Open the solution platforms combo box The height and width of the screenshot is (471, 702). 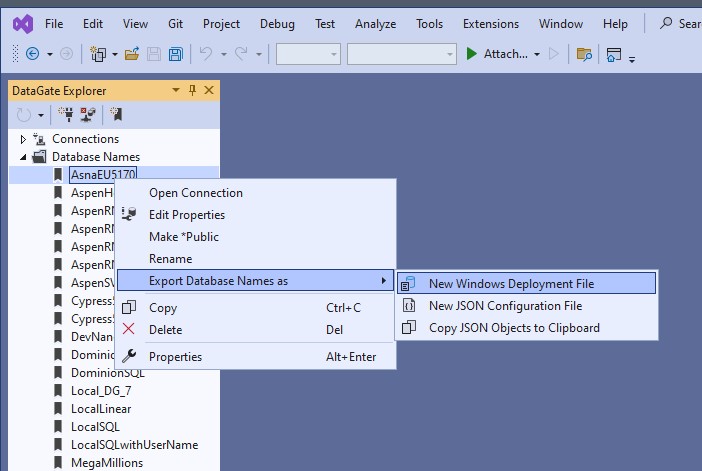click(x=402, y=54)
